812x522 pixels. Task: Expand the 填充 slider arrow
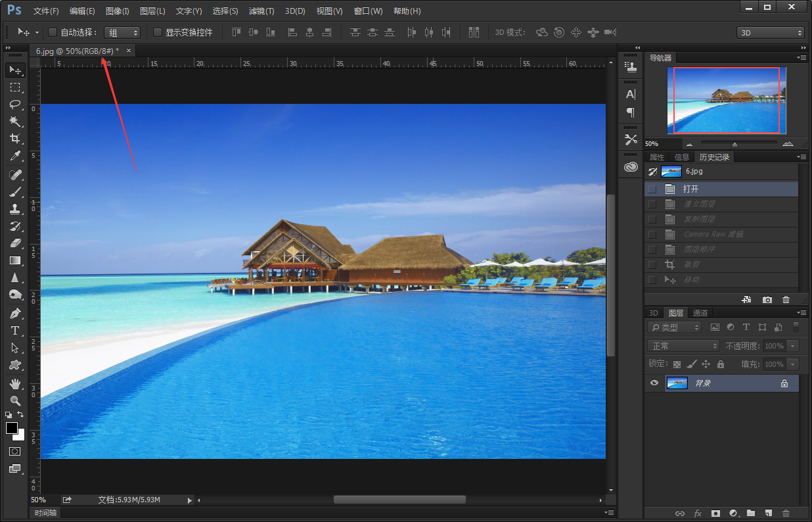click(794, 364)
